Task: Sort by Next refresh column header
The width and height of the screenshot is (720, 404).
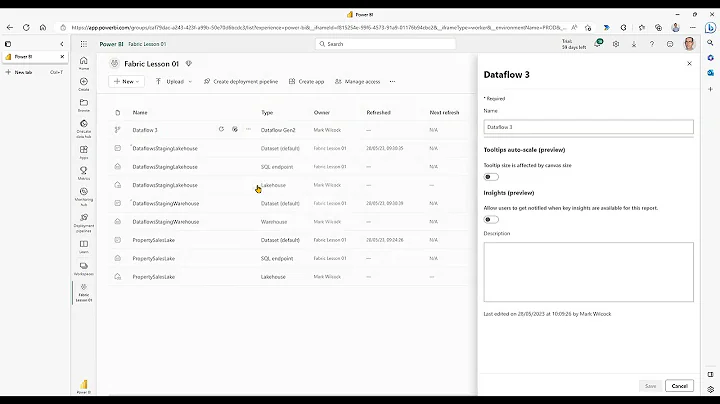Action: click(x=444, y=112)
